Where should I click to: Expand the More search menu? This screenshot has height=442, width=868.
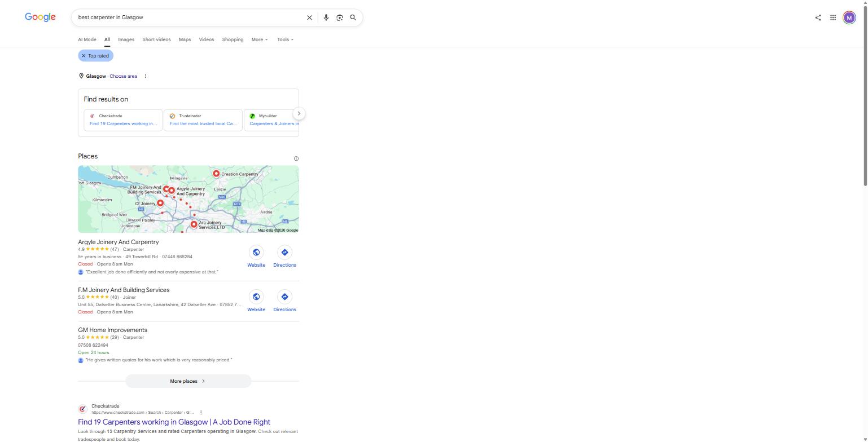pos(260,39)
